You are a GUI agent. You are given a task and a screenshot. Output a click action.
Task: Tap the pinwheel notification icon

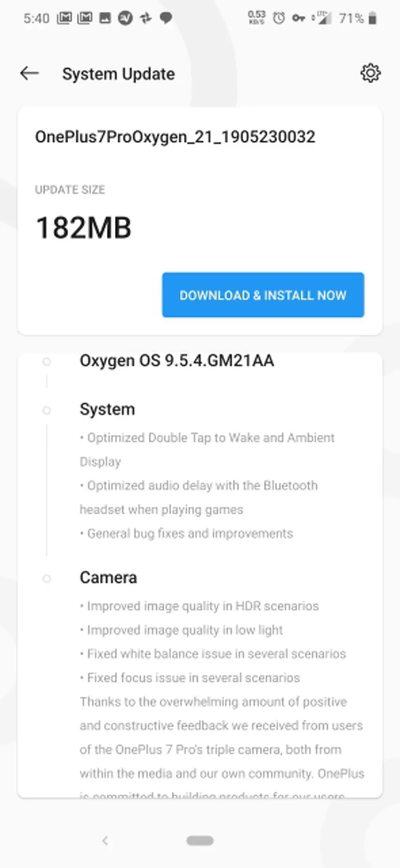(145, 18)
